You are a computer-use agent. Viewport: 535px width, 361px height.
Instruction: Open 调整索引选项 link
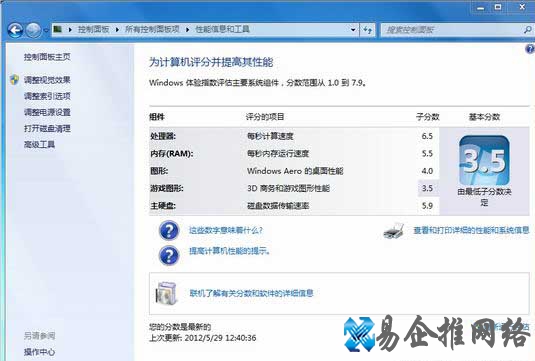coord(47,96)
